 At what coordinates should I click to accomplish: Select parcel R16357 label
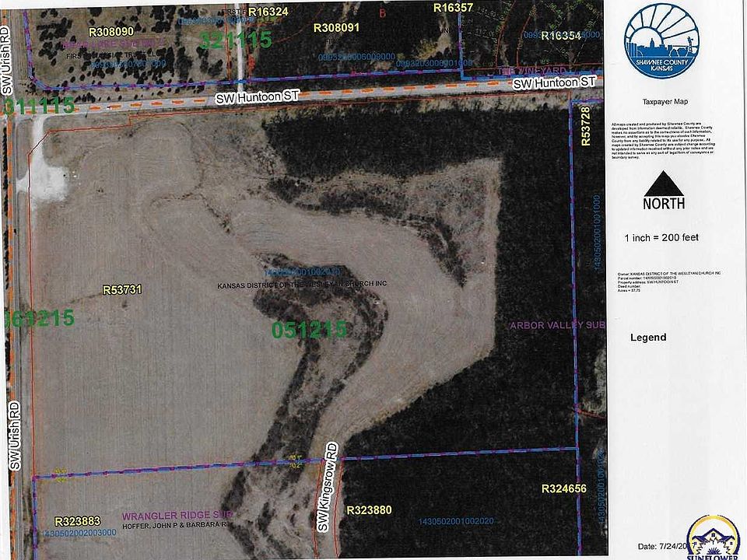point(454,8)
